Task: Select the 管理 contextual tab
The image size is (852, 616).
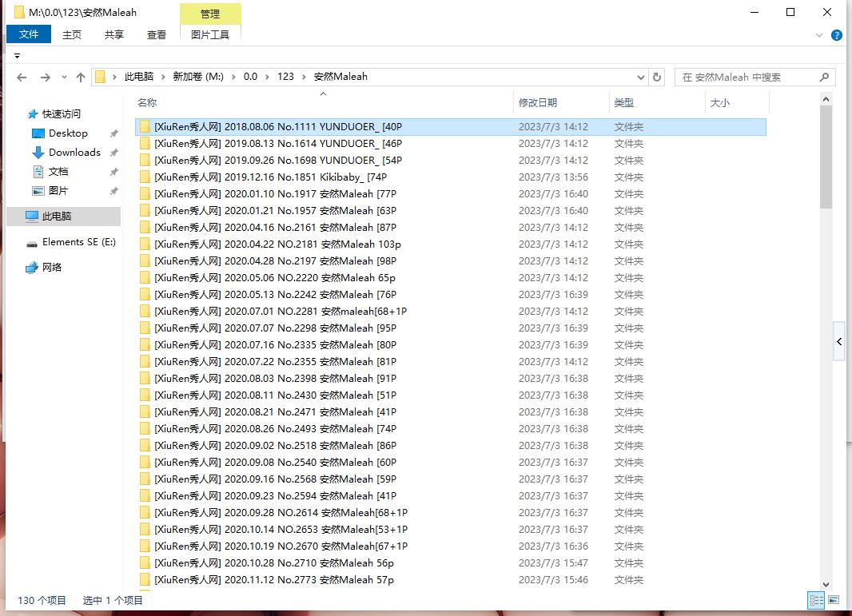Action: point(210,14)
